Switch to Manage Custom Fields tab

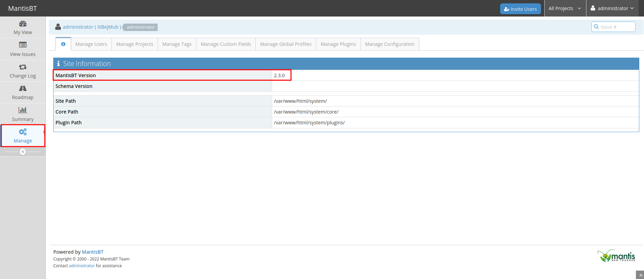coord(226,44)
